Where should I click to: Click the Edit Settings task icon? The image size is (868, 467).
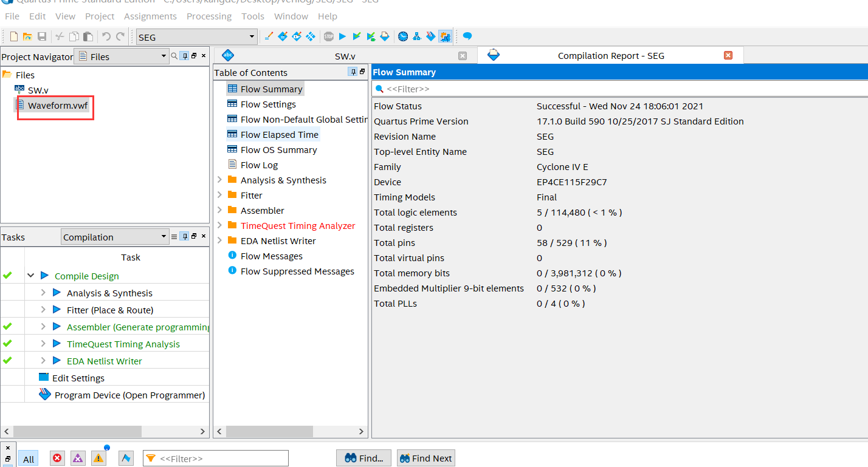click(x=44, y=377)
